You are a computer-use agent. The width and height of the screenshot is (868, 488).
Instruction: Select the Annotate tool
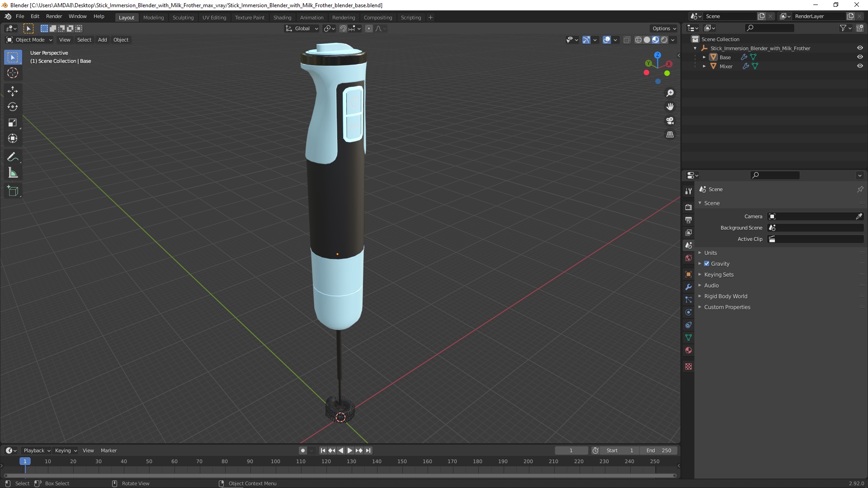click(13, 157)
